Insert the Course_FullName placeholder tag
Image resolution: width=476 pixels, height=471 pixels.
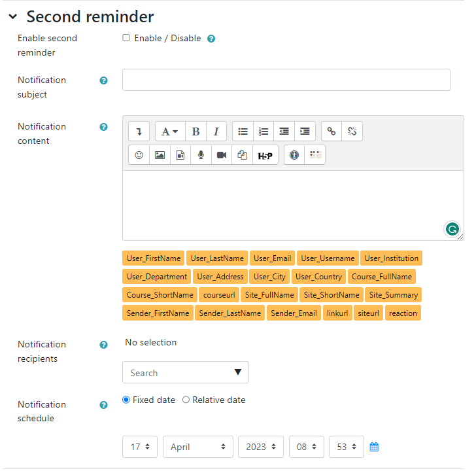[382, 277]
